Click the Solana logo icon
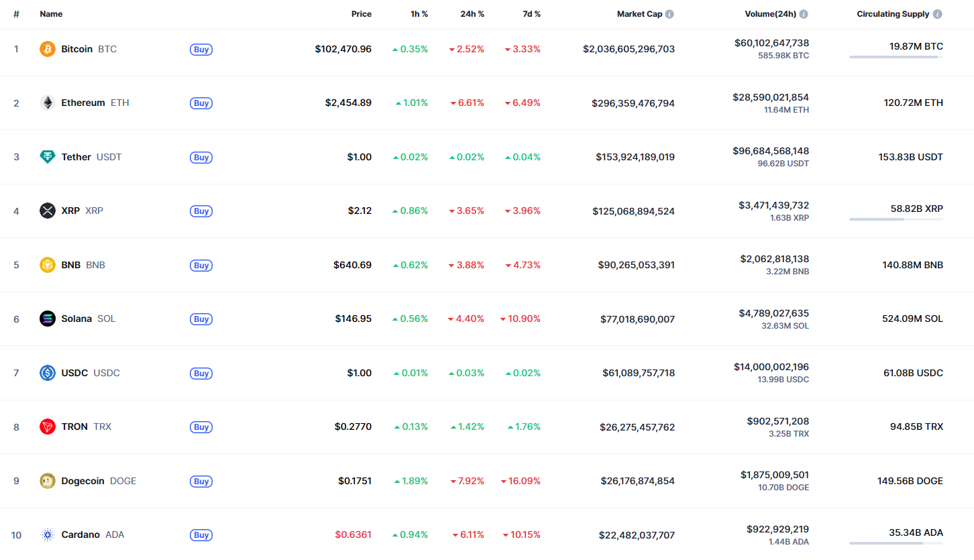The width and height of the screenshot is (974, 560). 48,319
